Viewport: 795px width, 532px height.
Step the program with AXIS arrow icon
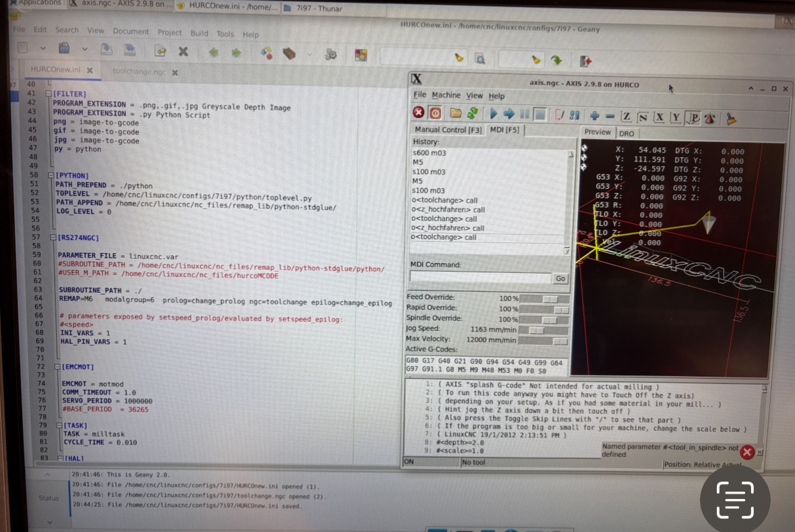(508, 113)
